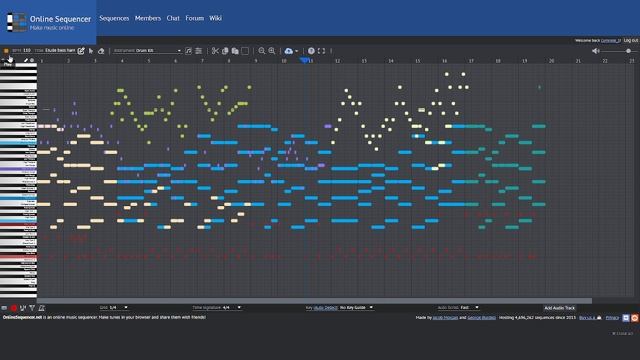Click the Zoom In magnifier
This screenshot has width=640, height=360.
tap(272, 51)
